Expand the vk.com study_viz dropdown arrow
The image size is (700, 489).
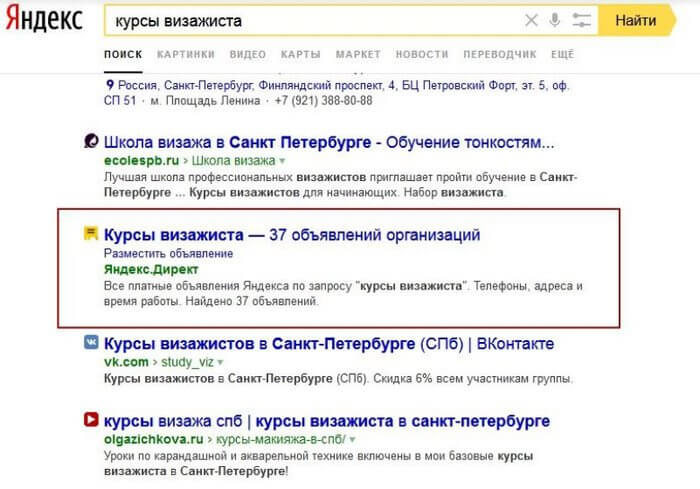(x=220, y=362)
